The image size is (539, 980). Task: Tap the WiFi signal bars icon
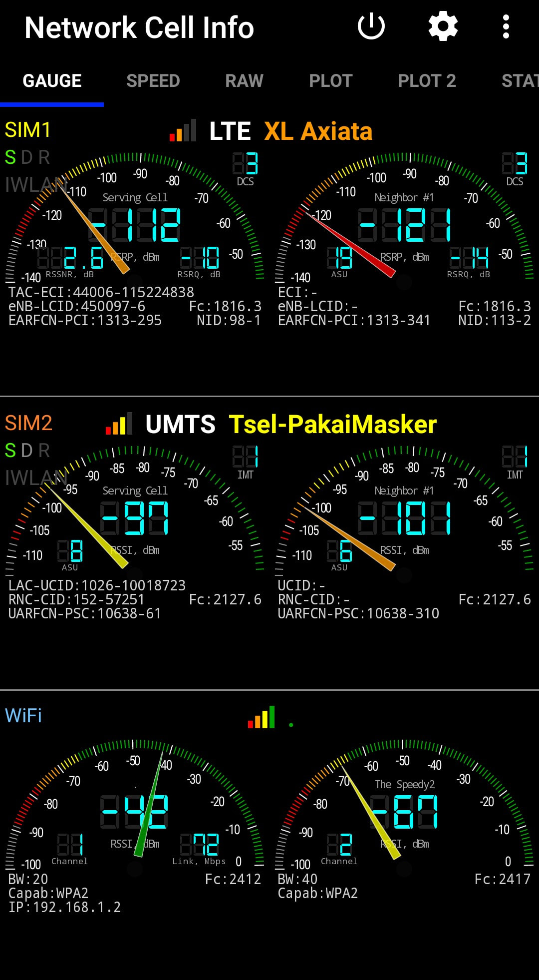click(x=262, y=717)
